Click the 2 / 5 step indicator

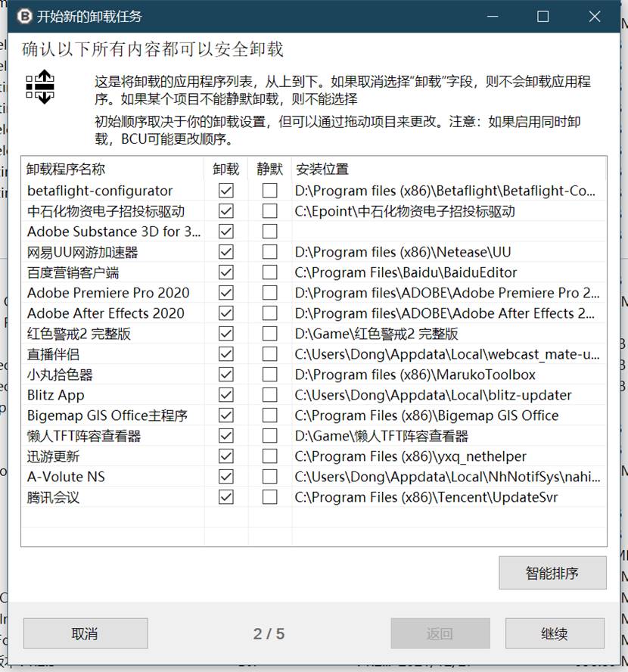click(269, 633)
